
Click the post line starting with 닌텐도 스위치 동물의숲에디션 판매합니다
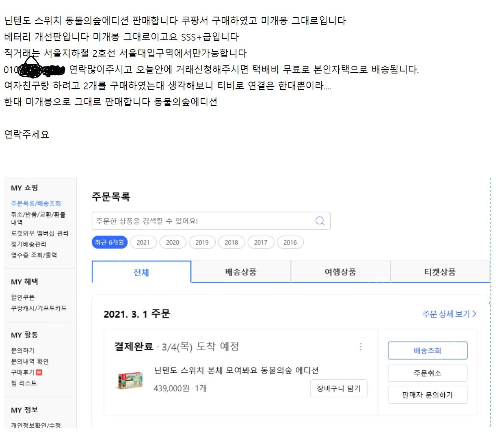click(175, 21)
